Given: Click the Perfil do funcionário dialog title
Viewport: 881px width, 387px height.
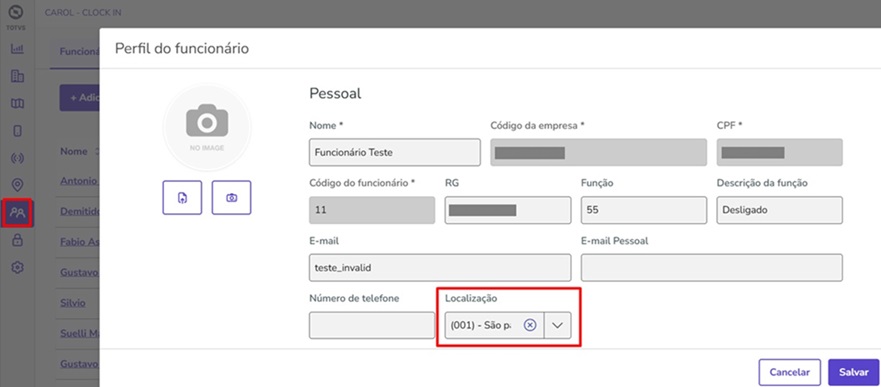Looking at the screenshot, I should pos(182,48).
